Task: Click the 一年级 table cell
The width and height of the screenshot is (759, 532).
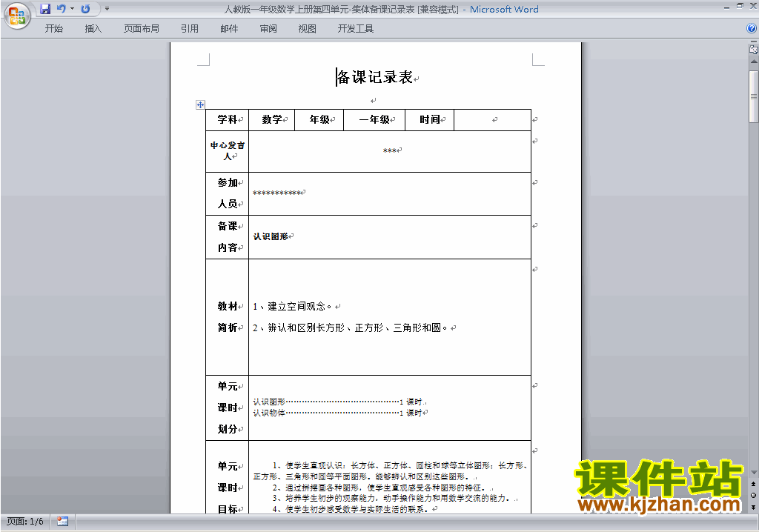Action: click(x=374, y=119)
